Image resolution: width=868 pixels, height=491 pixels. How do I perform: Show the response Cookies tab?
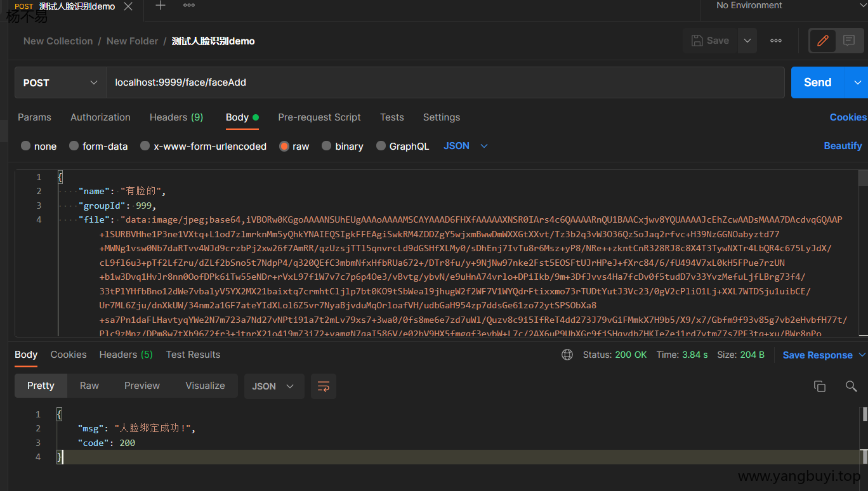pos(69,355)
